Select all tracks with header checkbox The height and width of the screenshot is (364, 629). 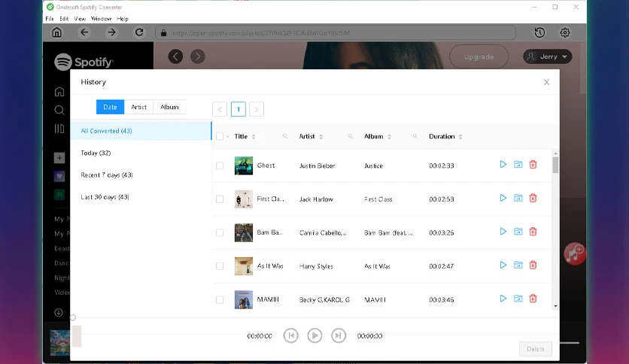point(220,136)
